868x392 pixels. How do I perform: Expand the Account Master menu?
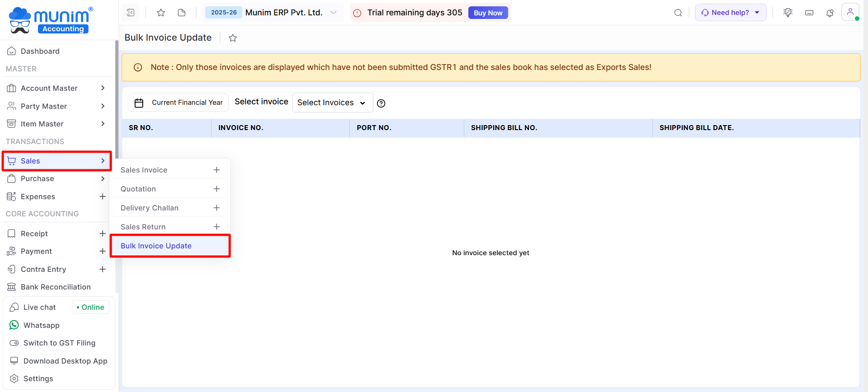pyautogui.click(x=57, y=88)
